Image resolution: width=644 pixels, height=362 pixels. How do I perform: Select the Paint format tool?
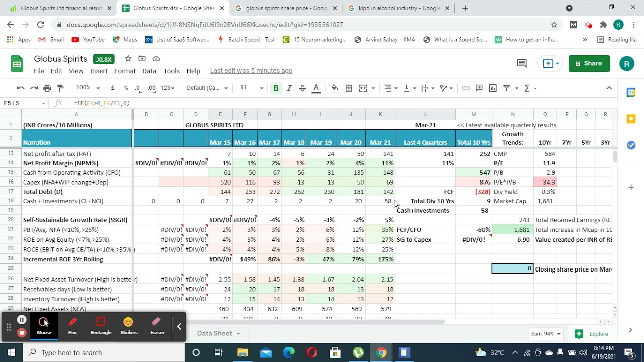tap(60, 88)
